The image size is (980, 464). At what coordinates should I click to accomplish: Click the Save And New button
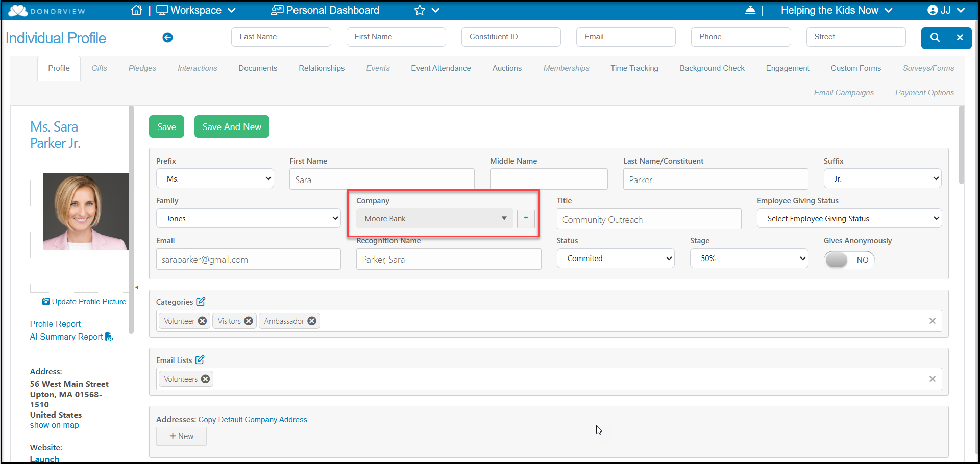tap(232, 126)
